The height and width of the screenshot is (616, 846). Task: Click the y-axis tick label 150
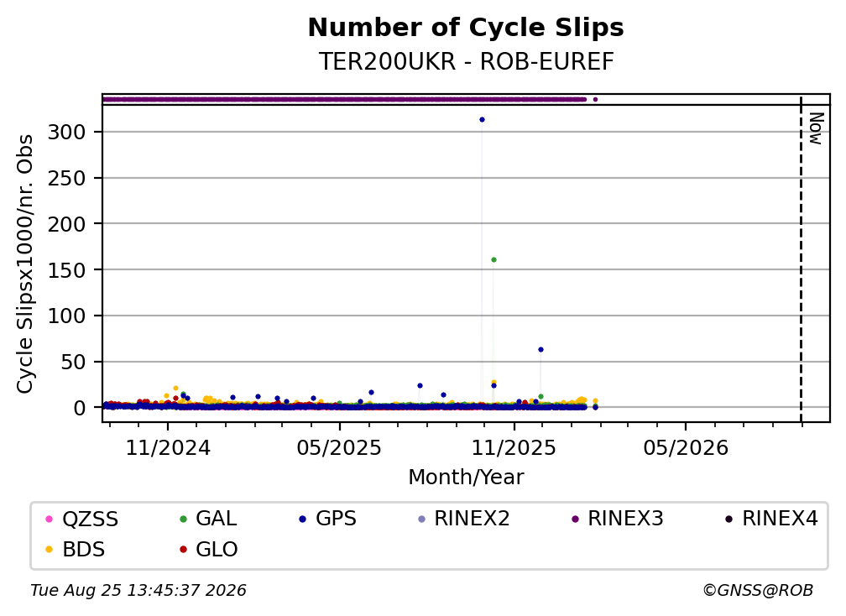(x=67, y=269)
